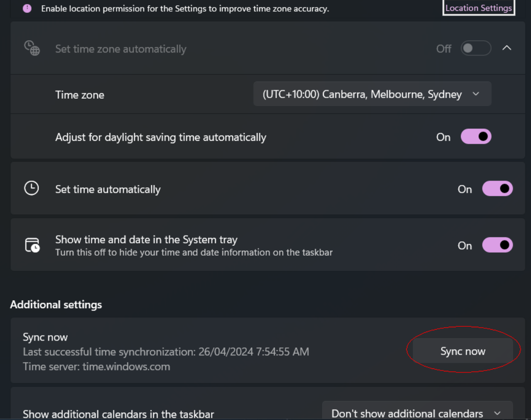The height and width of the screenshot is (420, 531).
Task: Click the Show additional calendars in the taskbar label
Action: tap(118, 414)
